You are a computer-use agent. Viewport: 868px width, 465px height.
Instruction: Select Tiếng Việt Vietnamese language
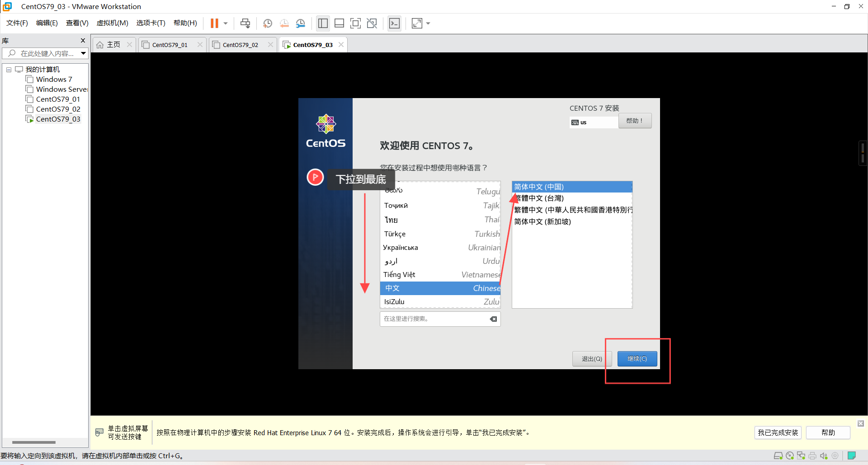(440, 275)
